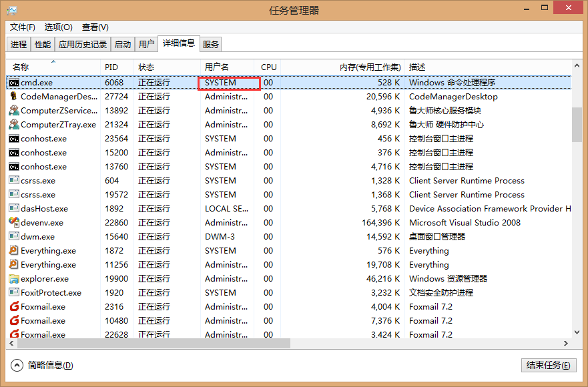This screenshot has width=588, height=387.
Task: Open the 查看(V) menu
Action: click(95, 27)
